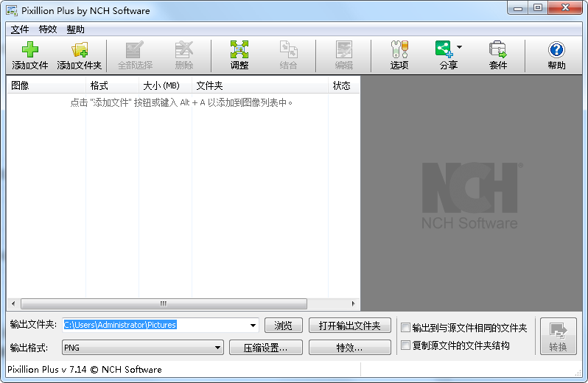Open the 特效 menu in menu bar

(48, 29)
